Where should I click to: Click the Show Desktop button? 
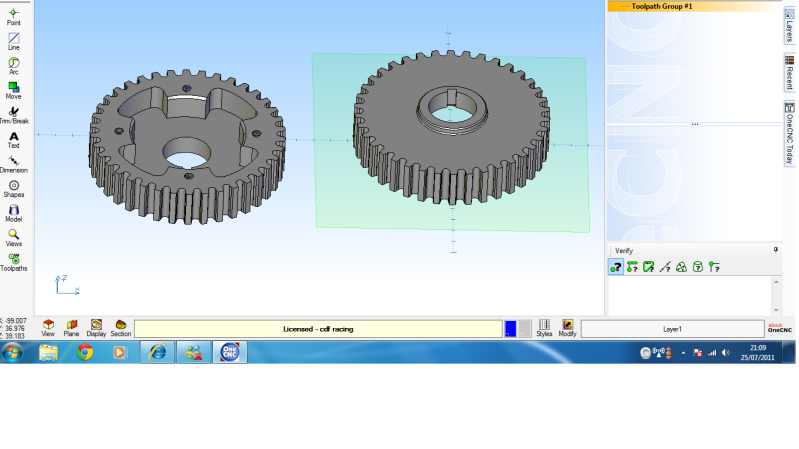click(x=789, y=352)
